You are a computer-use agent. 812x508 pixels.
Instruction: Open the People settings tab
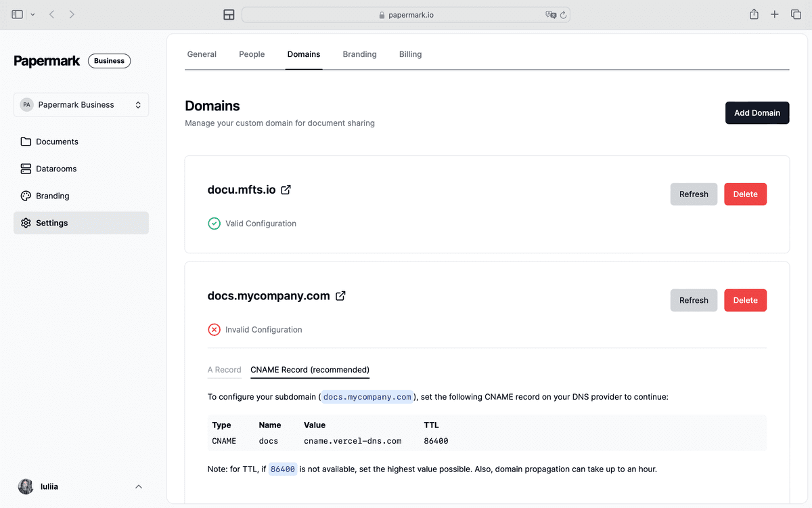coord(252,54)
